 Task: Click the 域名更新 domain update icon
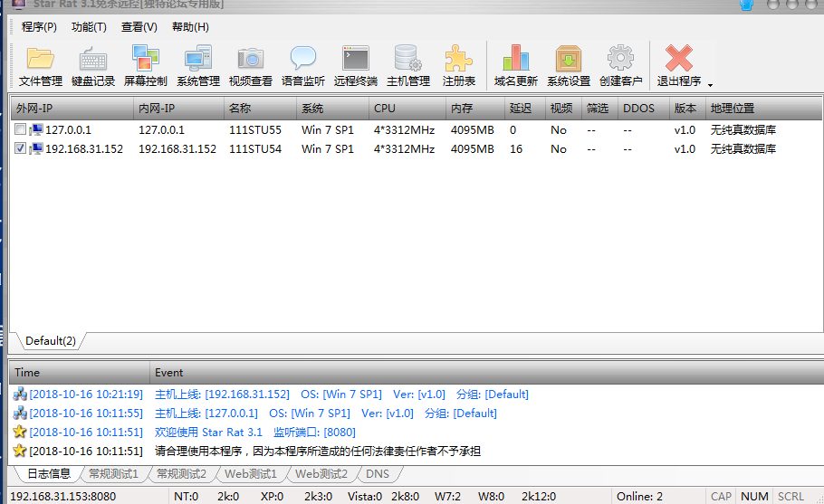515,58
